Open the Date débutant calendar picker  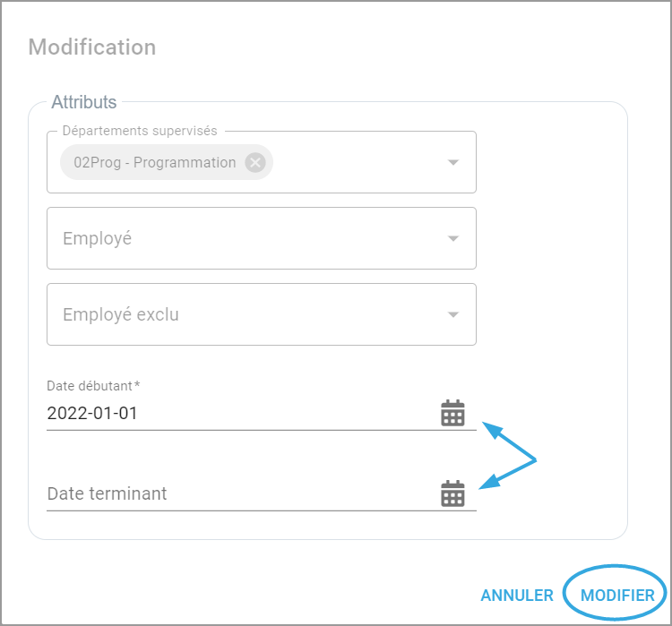pyautogui.click(x=453, y=414)
